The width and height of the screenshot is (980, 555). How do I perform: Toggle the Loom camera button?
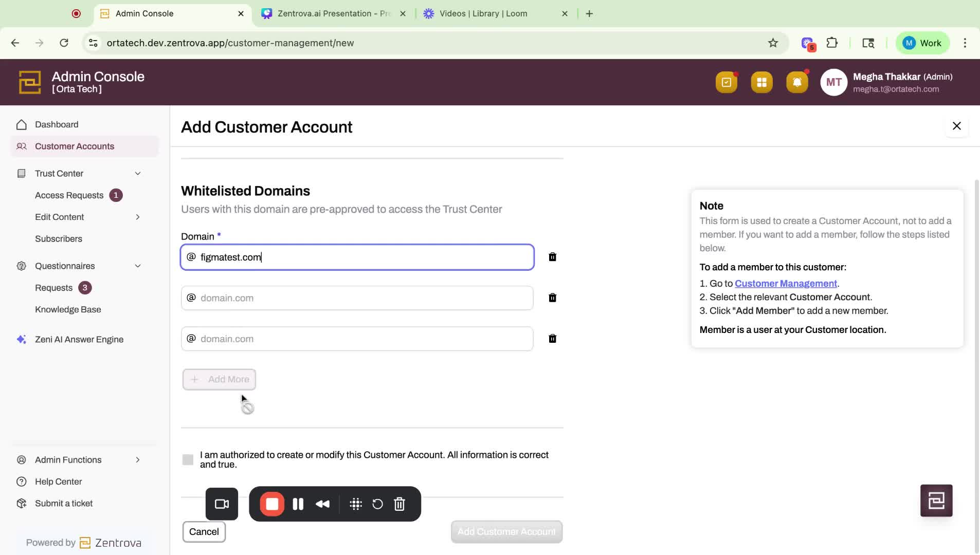tap(222, 504)
